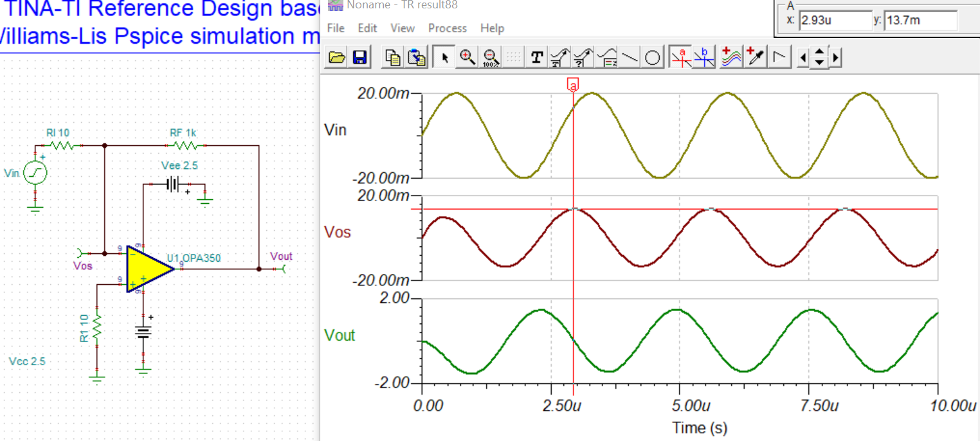The width and height of the screenshot is (980, 441).
Task: Click the add more curves icon
Action: click(x=731, y=58)
